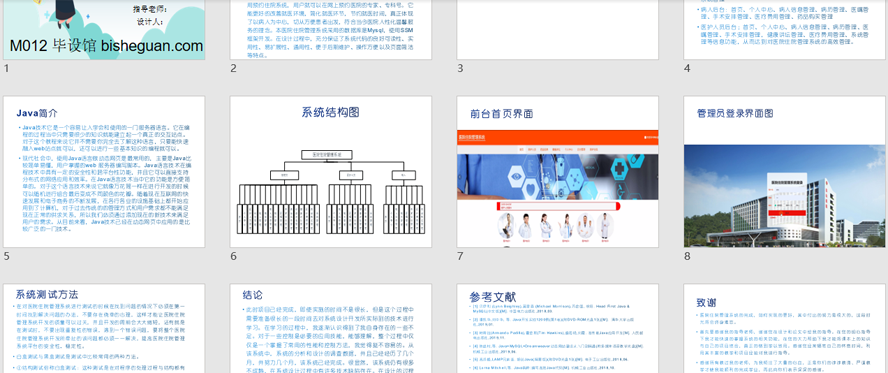Image resolution: width=888 pixels, height=373 pixels.
Task: Click the slide number label '2'
Action: tap(233, 68)
